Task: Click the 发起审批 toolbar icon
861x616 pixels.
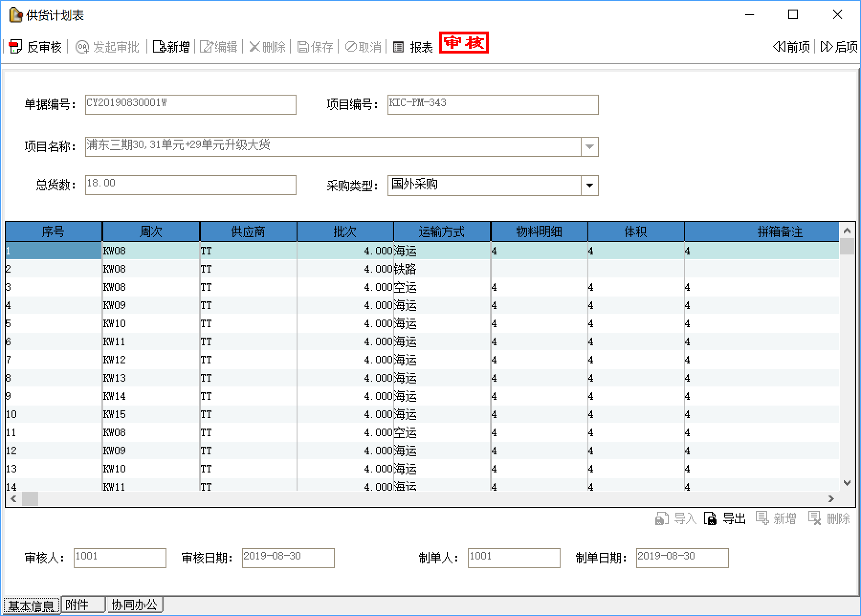Action: click(x=82, y=46)
